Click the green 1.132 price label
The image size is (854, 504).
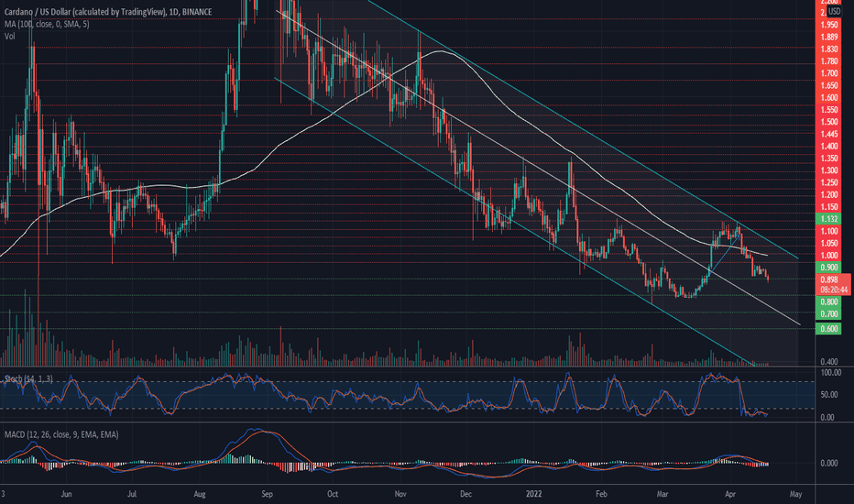(829, 219)
